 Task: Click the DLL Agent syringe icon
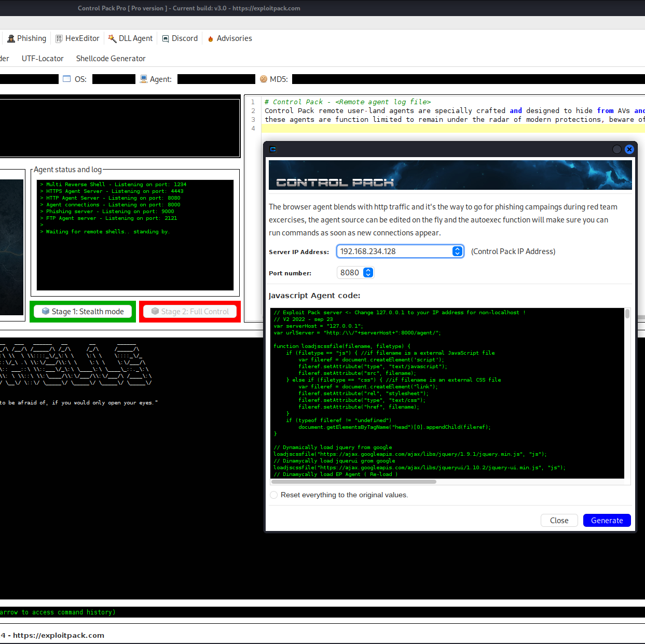(x=112, y=38)
